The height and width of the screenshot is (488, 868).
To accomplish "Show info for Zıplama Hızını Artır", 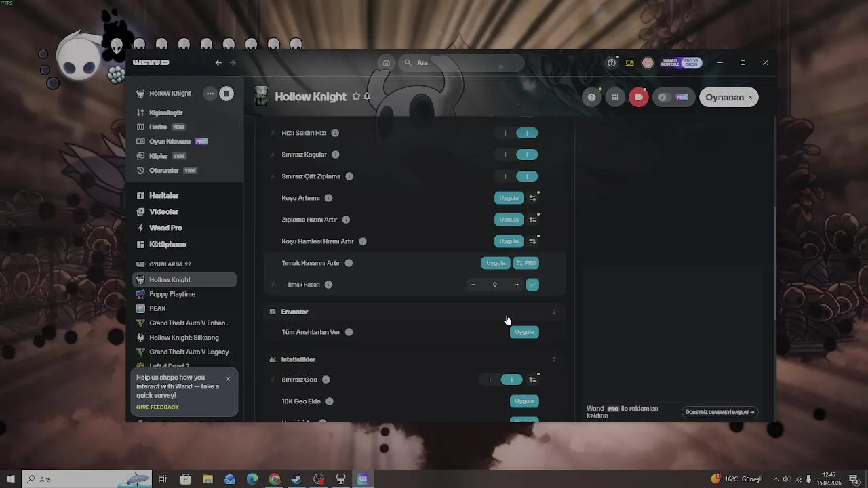I will coord(346,220).
